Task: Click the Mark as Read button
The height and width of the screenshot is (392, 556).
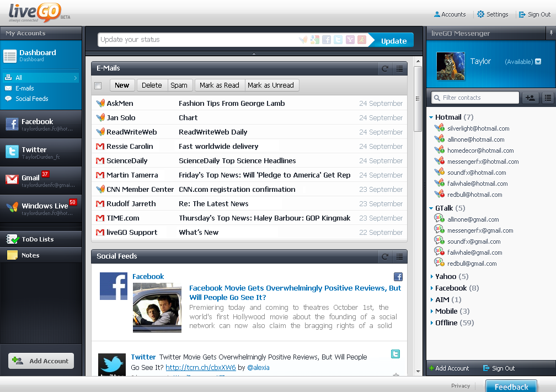Action: pos(220,85)
